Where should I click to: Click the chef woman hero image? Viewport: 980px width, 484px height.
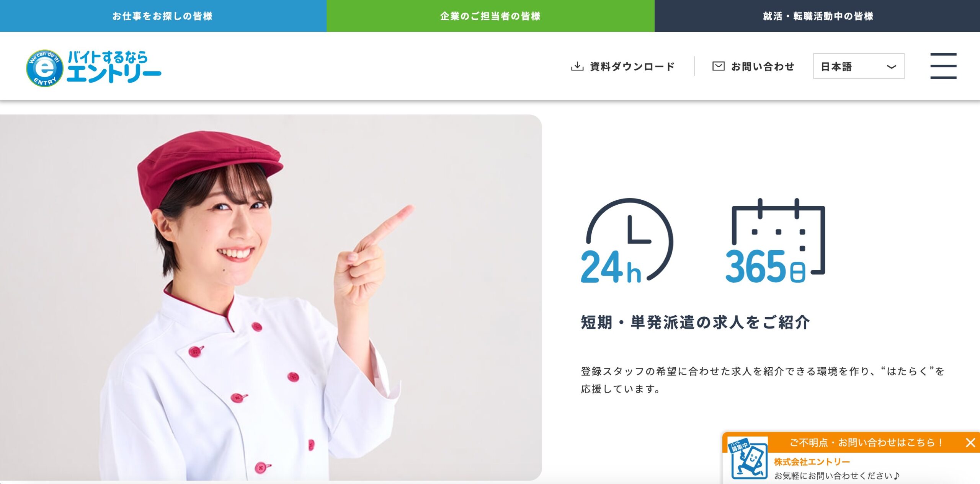click(x=271, y=297)
